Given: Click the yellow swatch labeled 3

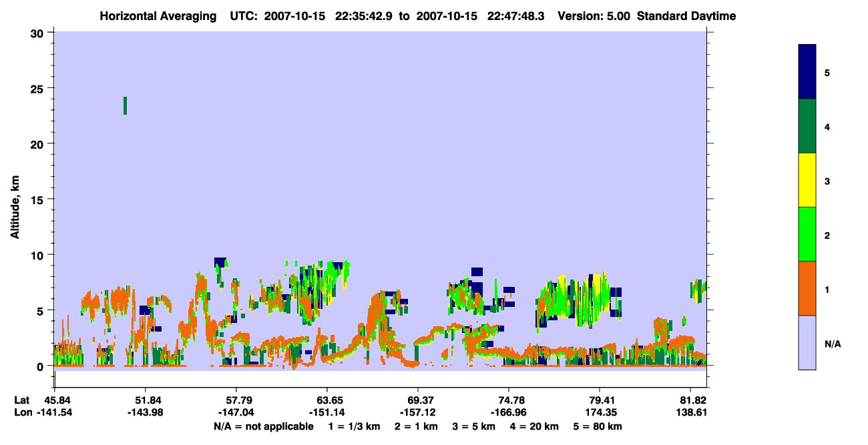Looking at the screenshot, I should (807, 180).
